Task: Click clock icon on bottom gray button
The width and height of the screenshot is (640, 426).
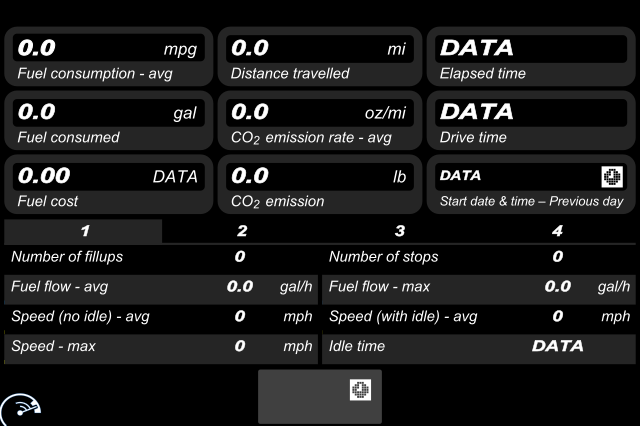Action: click(360, 389)
